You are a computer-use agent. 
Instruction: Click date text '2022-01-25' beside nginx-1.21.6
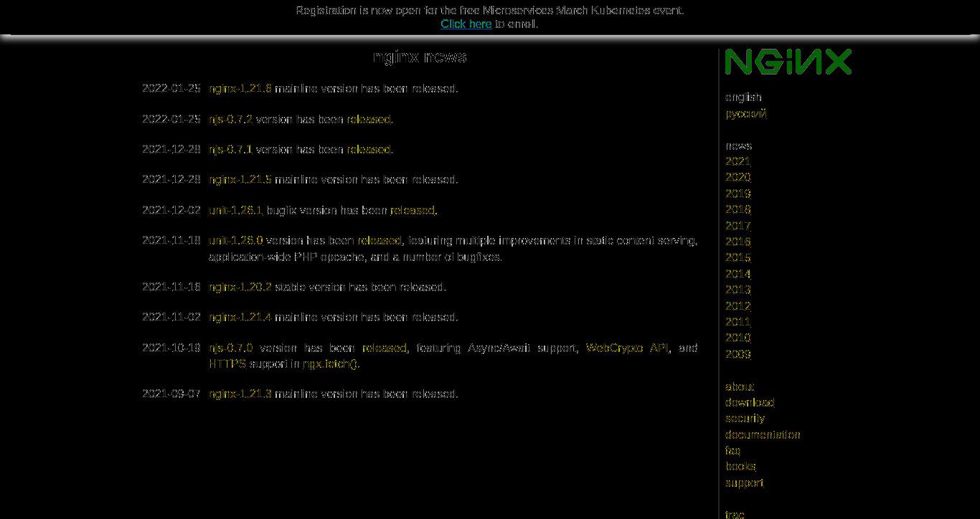coord(171,88)
